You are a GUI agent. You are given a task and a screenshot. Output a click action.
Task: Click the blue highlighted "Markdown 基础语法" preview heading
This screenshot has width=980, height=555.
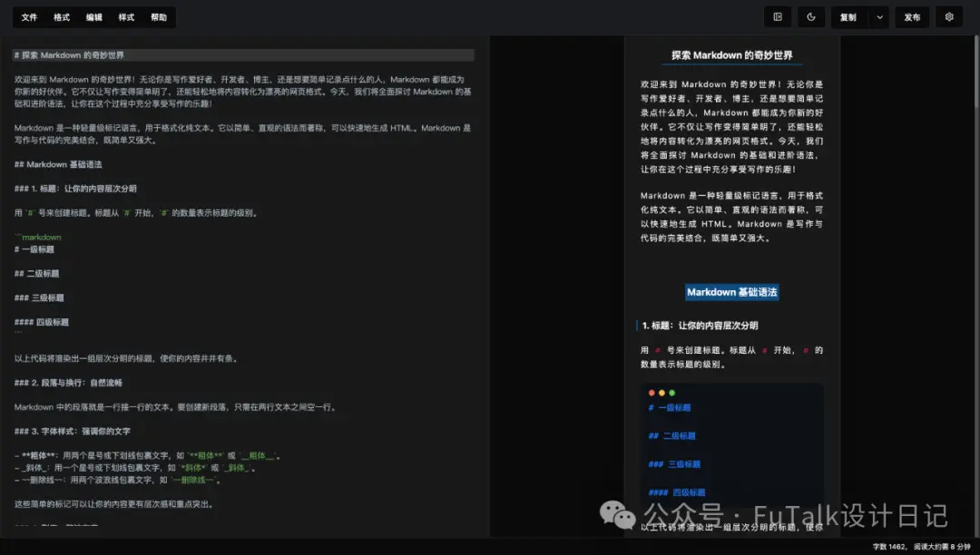(732, 292)
